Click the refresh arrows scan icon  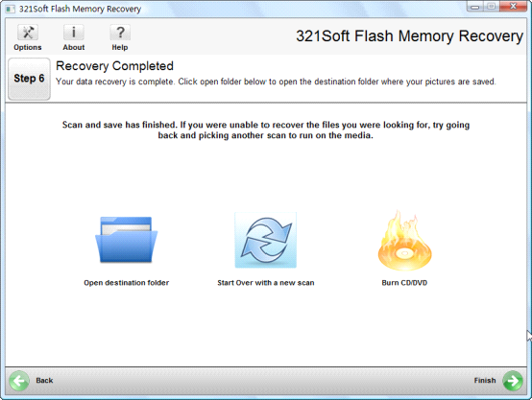[266, 240]
